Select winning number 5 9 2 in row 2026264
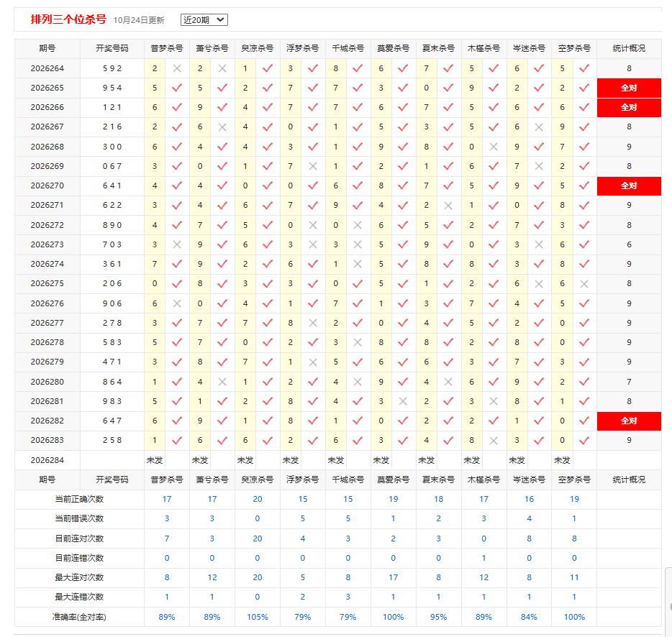Screen dimensions: 672x637 coord(112,68)
